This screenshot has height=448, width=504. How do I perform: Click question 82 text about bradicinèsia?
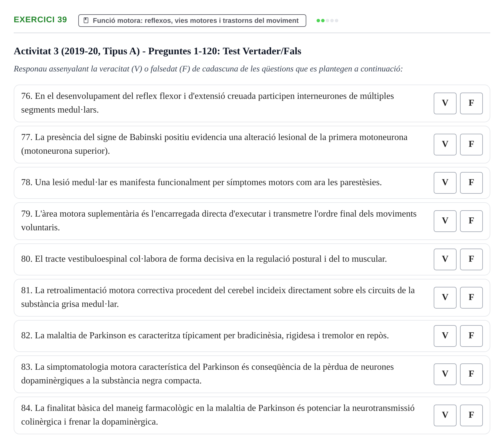click(205, 335)
